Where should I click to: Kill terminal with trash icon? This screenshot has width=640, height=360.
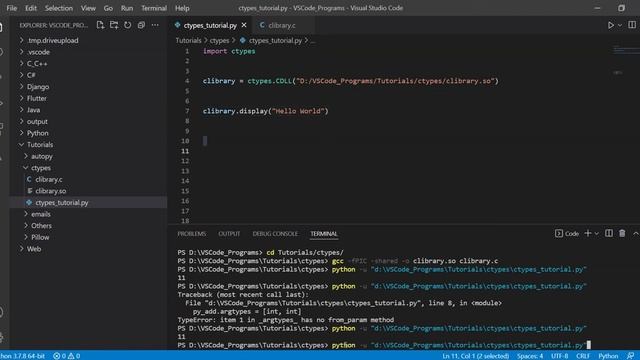[x=622, y=233]
